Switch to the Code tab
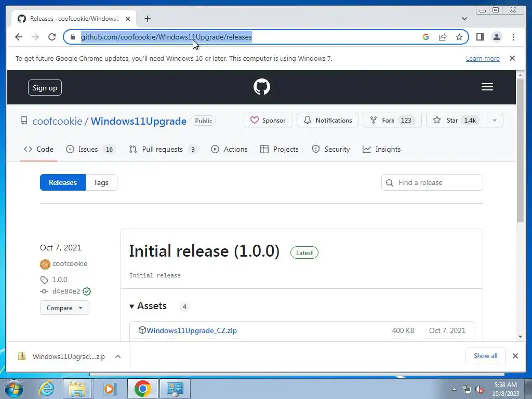This screenshot has height=399, width=532. point(38,149)
